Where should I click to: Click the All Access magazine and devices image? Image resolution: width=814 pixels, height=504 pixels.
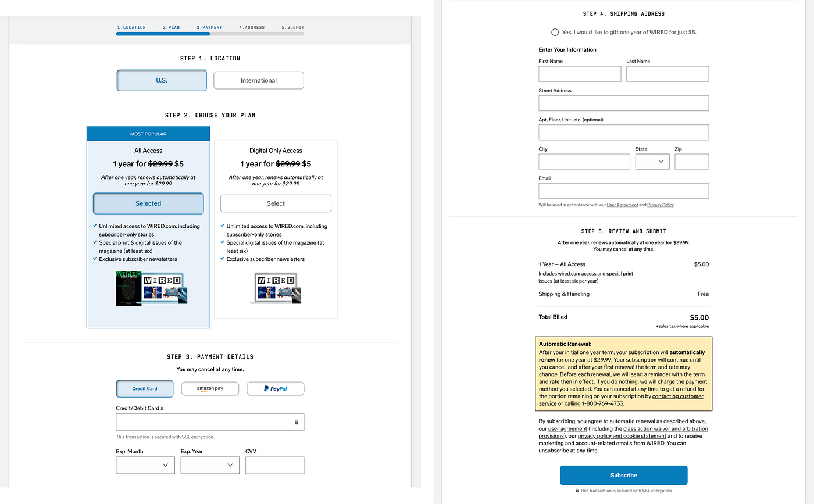152,288
